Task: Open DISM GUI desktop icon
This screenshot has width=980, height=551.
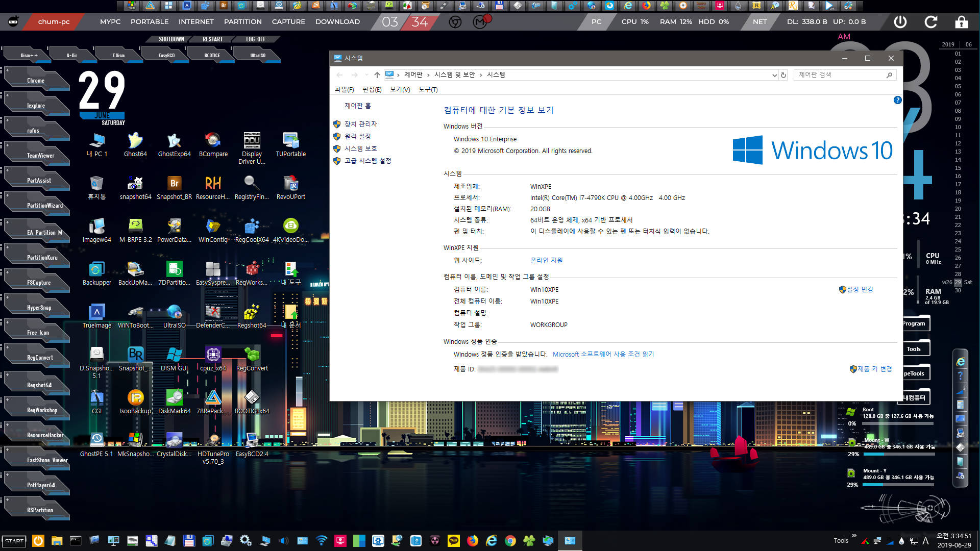Action: coord(174,359)
